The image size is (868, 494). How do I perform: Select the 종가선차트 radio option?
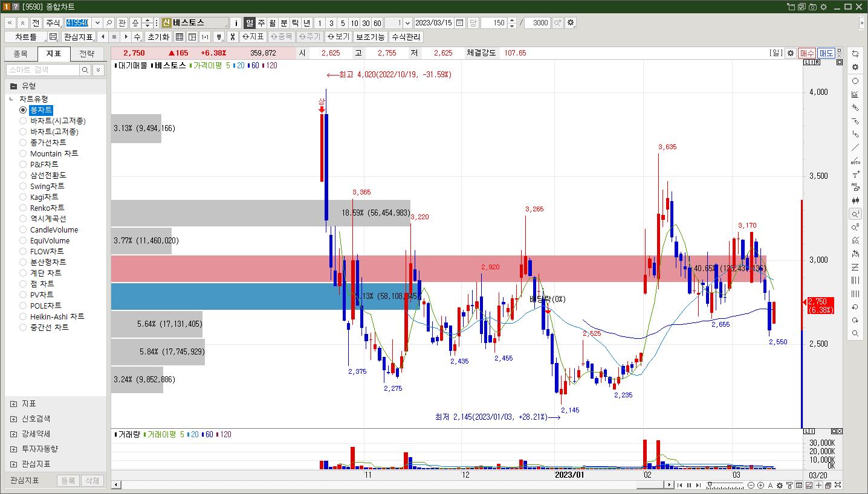pos(23,143)
